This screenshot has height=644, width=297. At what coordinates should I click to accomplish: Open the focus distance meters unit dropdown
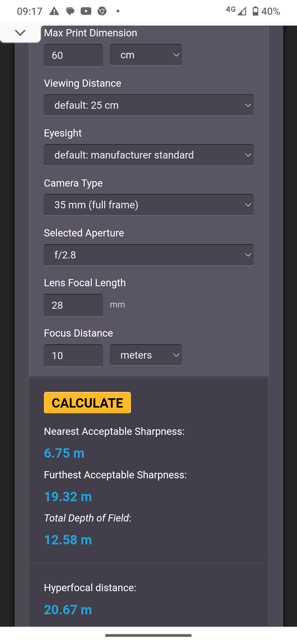[146, 355]
